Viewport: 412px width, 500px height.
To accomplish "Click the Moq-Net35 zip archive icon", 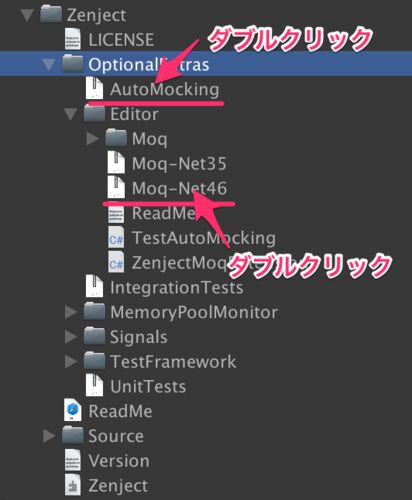I will click(x=116, y=163).
